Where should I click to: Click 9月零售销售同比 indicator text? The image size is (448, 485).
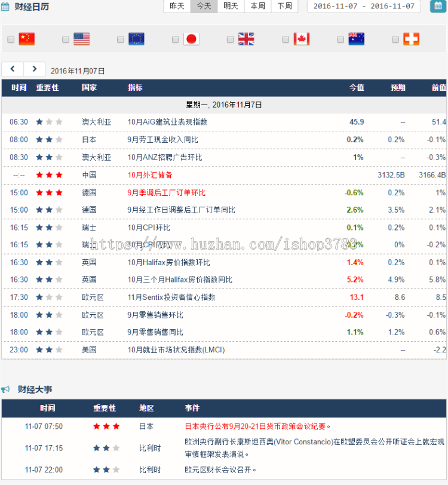pyautogui.click(x=155, y=332)
